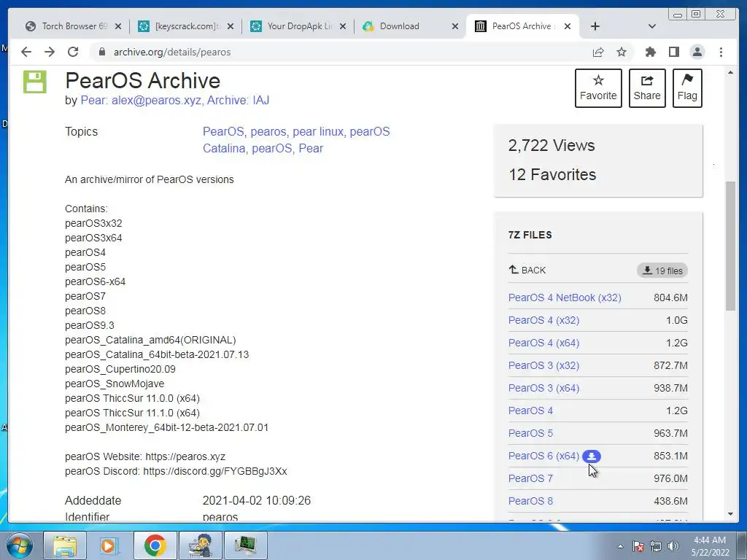Image resolution: width=747 pixels, height=560 pixels.
Task: Download PearOS 3 (x64) file
Action: tap(543, 388)
